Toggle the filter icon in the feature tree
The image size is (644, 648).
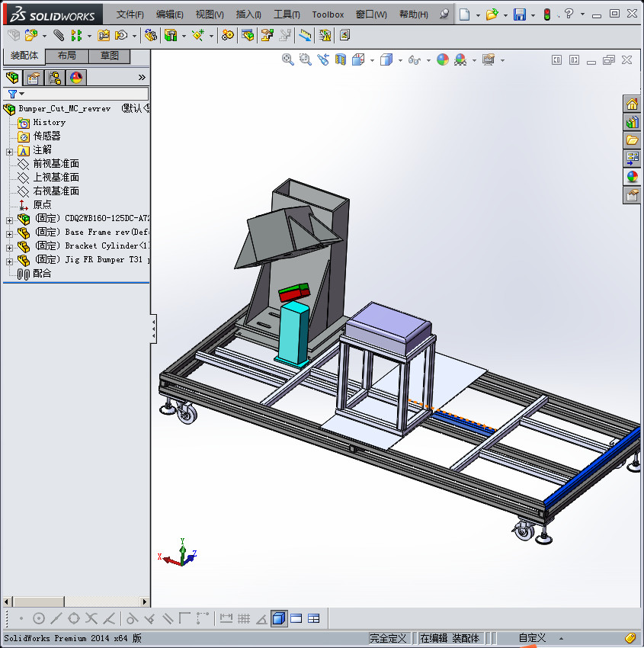[12, 94]
